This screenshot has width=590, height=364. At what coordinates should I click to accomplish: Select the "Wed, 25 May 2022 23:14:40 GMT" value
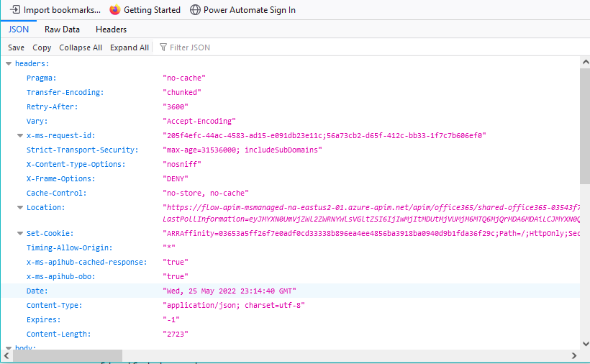[229, 291]
